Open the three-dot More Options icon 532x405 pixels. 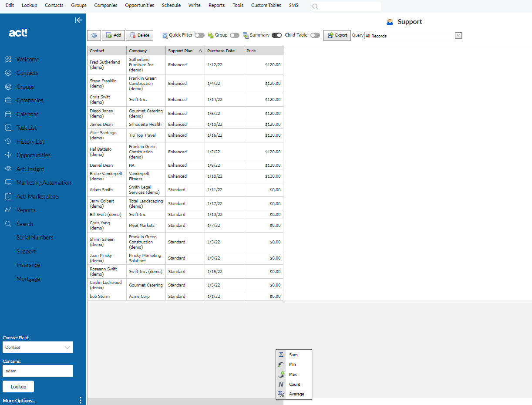pos(80,400)
